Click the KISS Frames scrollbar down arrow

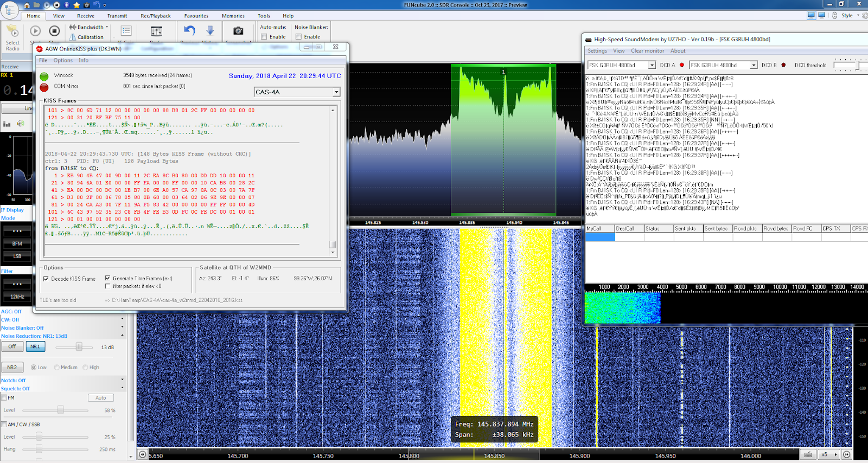coord(333,253)
